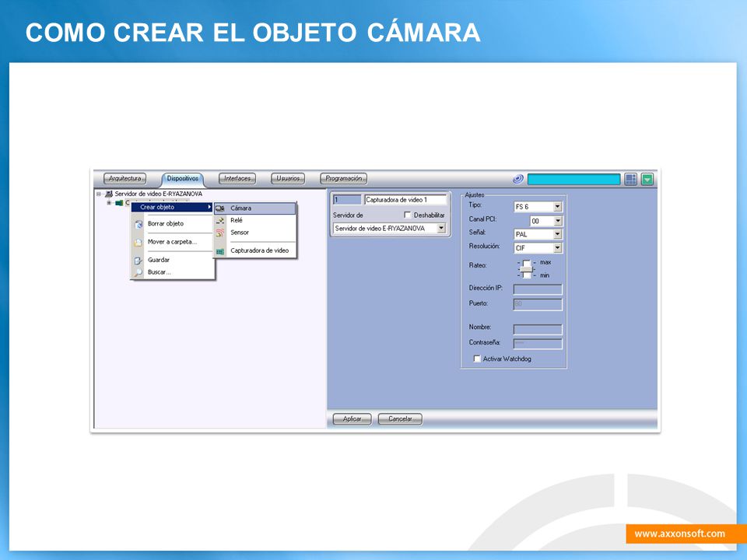Click the folder icon beside Mover a carpeta

(x=139, y=243)
